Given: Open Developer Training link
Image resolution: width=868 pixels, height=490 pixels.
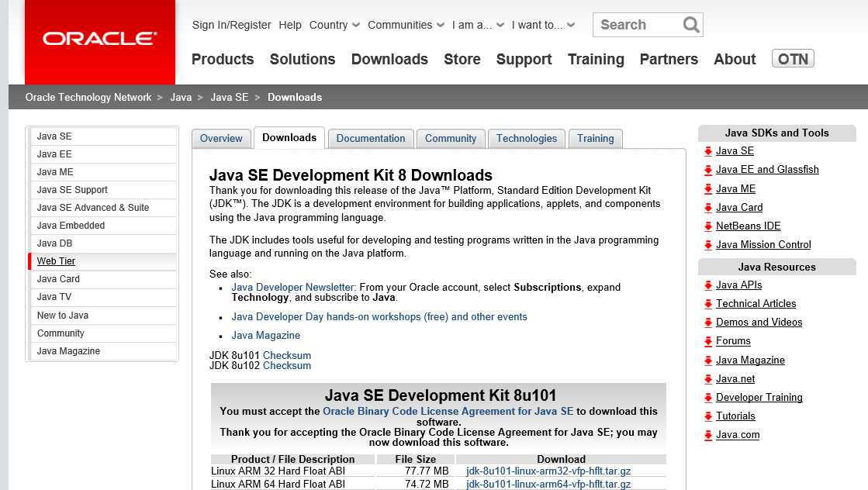Looking at the screenshot, I should [x=759, y=397].
